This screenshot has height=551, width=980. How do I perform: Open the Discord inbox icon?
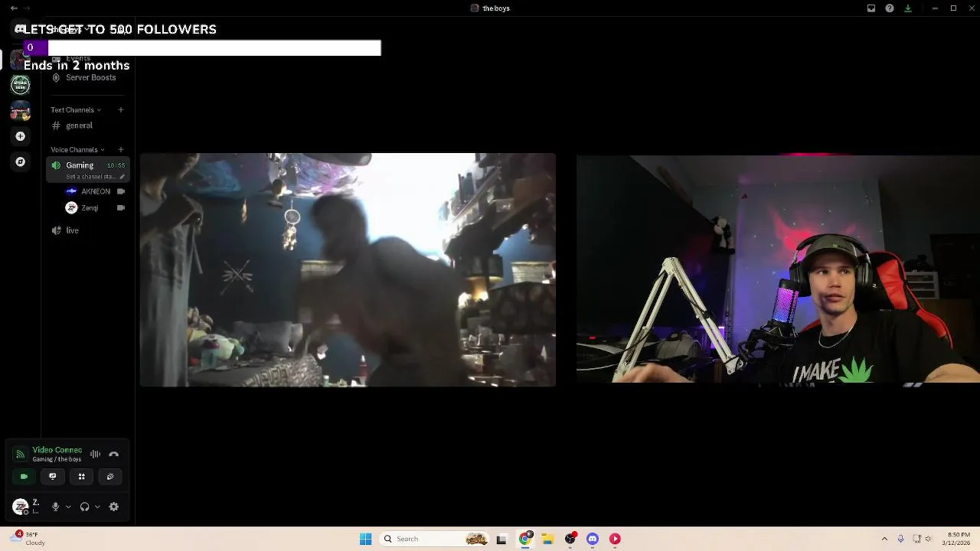click(871, 8)
